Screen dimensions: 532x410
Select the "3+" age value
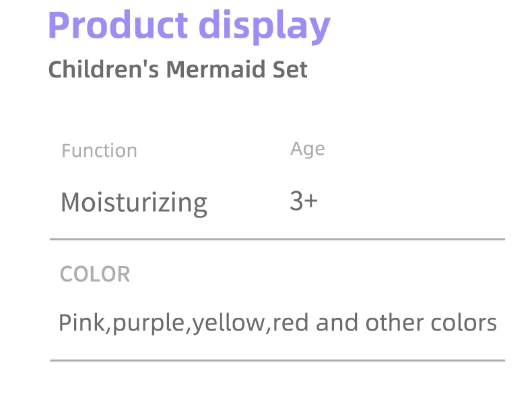304,201
